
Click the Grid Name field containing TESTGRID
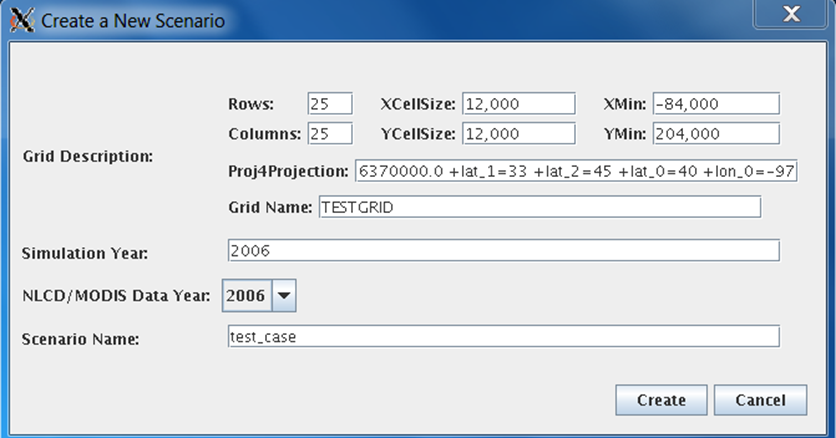540,207
